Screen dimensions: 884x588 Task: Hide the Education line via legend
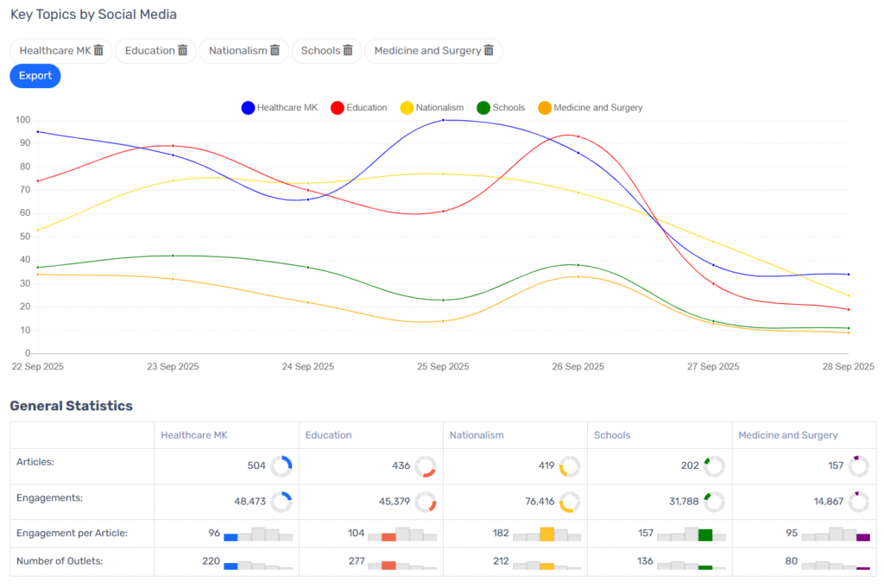tap(359, 108)
